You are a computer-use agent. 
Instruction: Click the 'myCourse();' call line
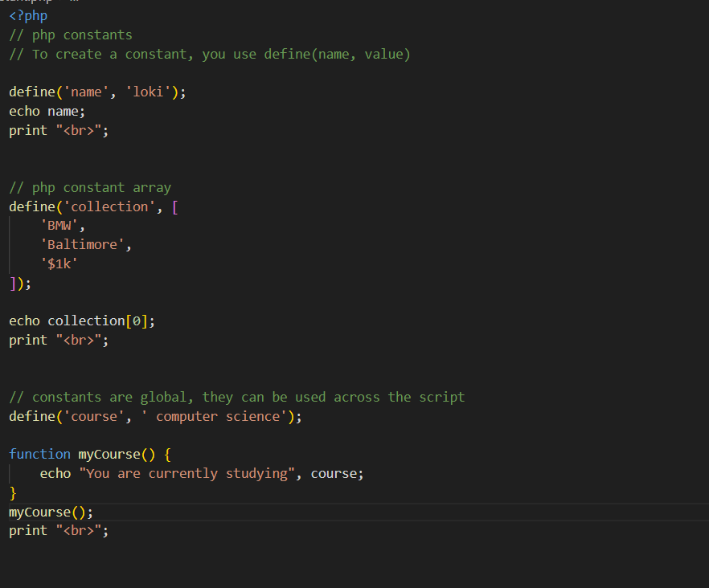coord(51,512)
